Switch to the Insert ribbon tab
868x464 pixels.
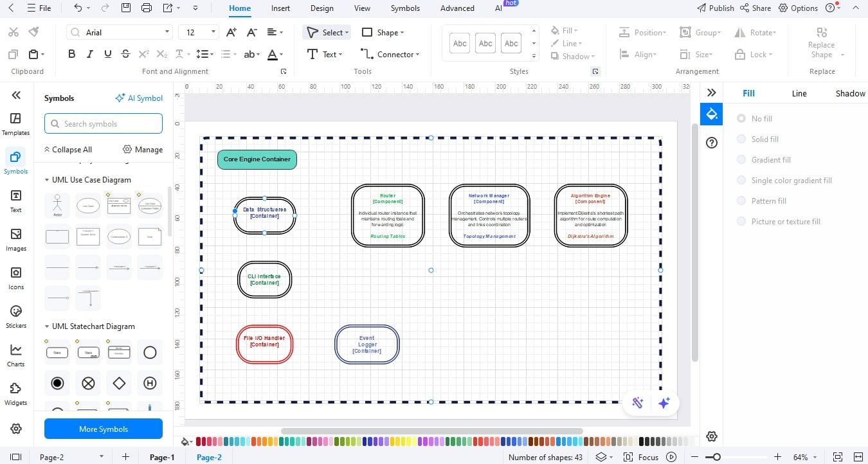coord(280,8)
